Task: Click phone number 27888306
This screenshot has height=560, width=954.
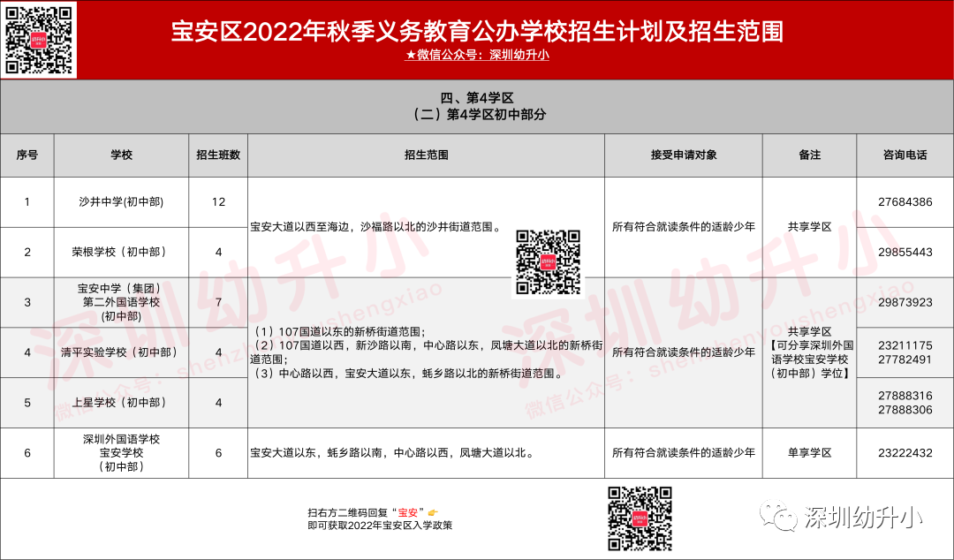Action: 905,410
